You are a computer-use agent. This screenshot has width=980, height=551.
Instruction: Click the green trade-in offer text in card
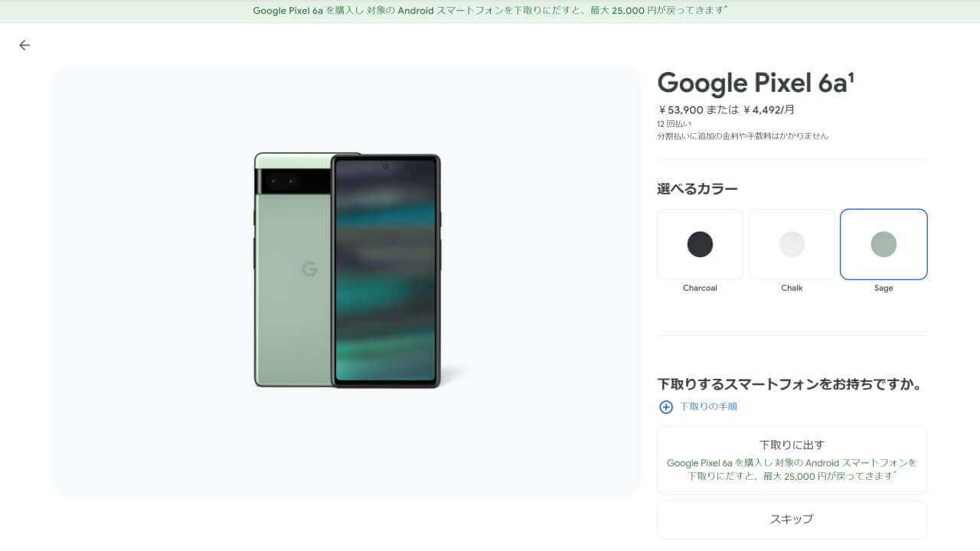(x=792, y=469)
